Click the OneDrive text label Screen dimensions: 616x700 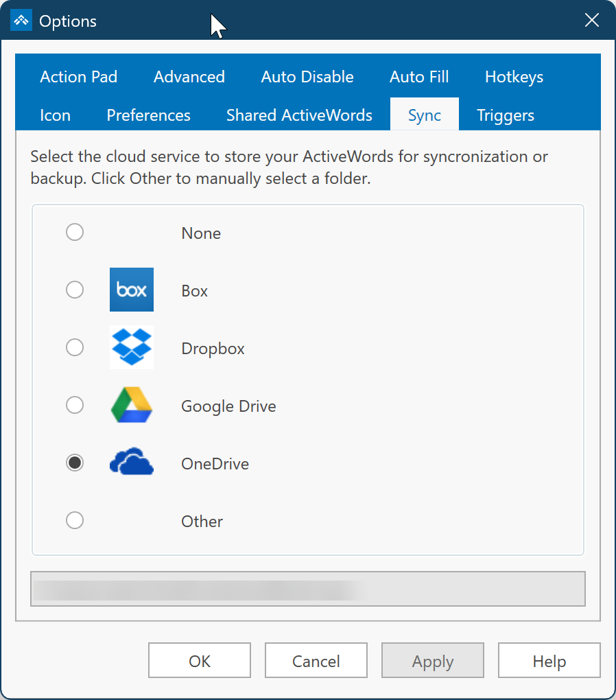click(215, 464)
